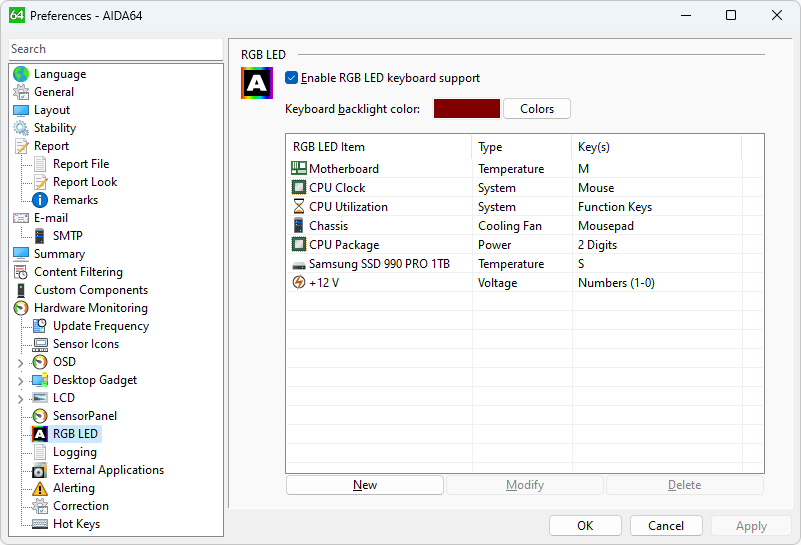Click into the Search field
This screenshot has width=801, height=545.
point(115,49)
